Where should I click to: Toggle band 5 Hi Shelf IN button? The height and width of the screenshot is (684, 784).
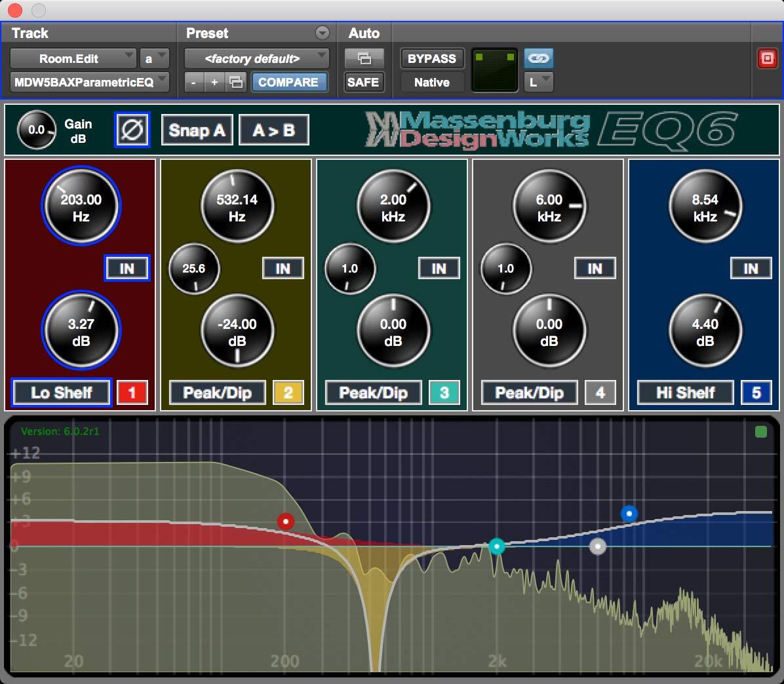pos(751,269)
